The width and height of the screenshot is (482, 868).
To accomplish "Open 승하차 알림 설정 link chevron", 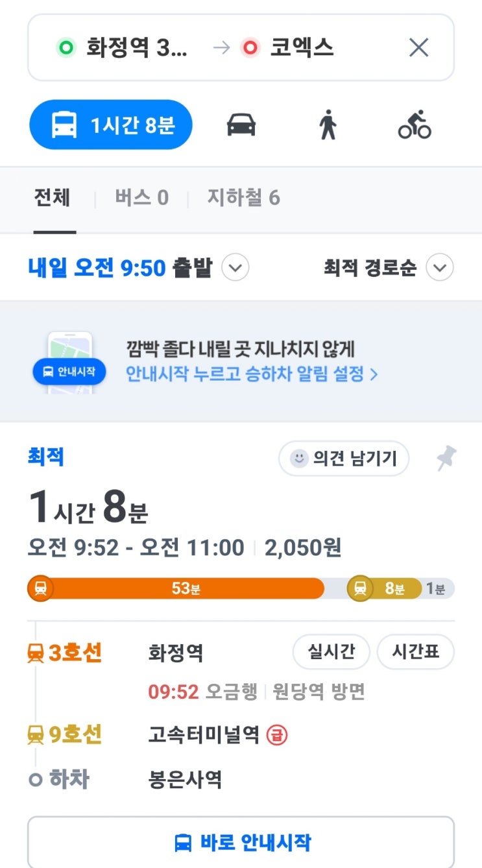I will pyautogui.click(x=374, y=374).
